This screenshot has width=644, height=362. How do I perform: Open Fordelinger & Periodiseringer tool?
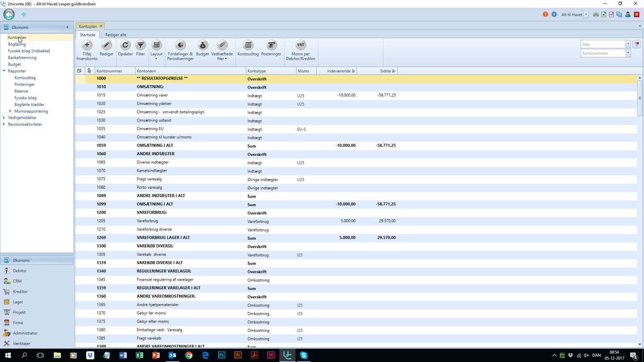point(180,45)
